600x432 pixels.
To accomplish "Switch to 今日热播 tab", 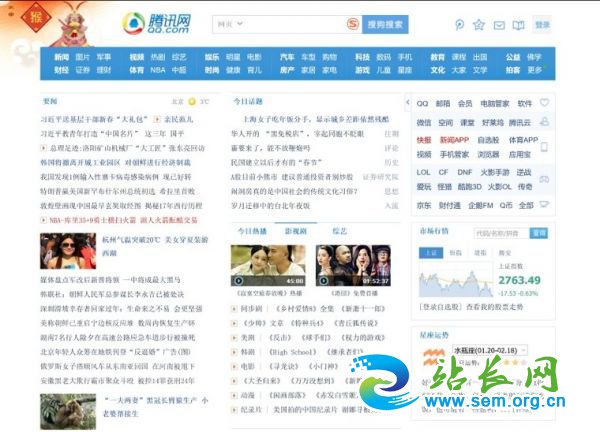I will (252, 231).
